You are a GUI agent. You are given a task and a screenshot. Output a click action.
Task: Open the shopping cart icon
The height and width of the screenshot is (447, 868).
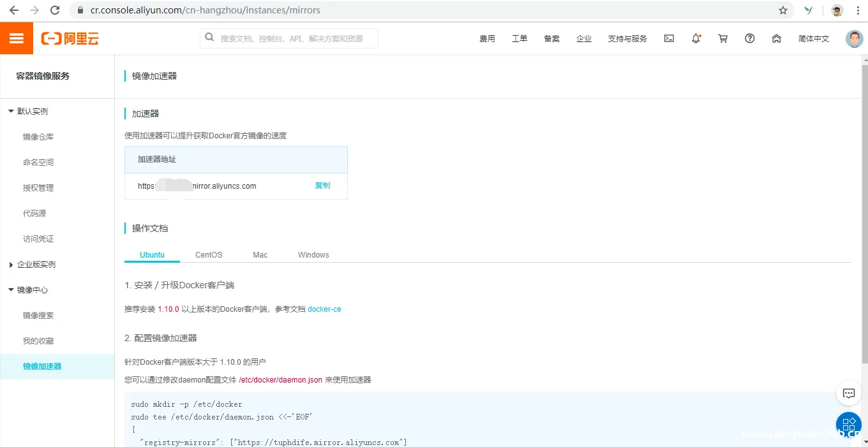723,38
